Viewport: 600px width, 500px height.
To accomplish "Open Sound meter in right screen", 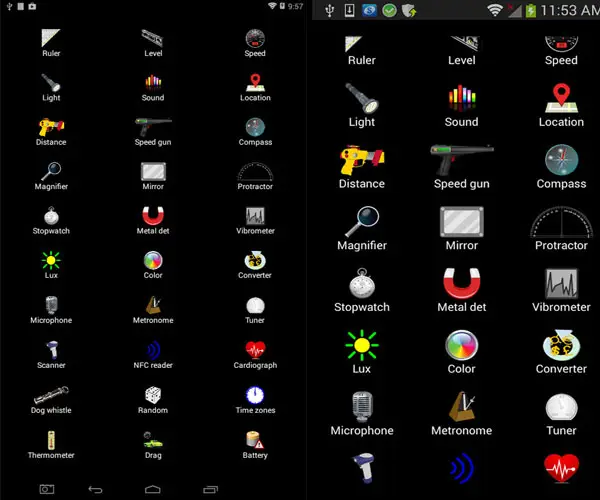I will click(x=461, y=105).
